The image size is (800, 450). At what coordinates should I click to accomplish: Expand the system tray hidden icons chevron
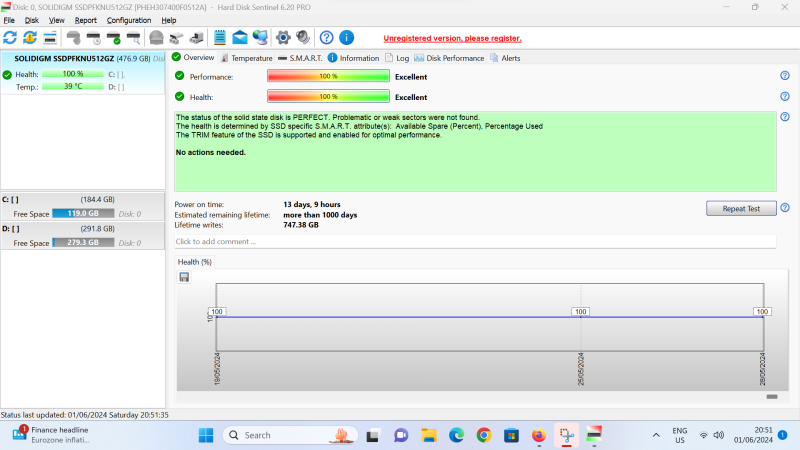point(656,435)
